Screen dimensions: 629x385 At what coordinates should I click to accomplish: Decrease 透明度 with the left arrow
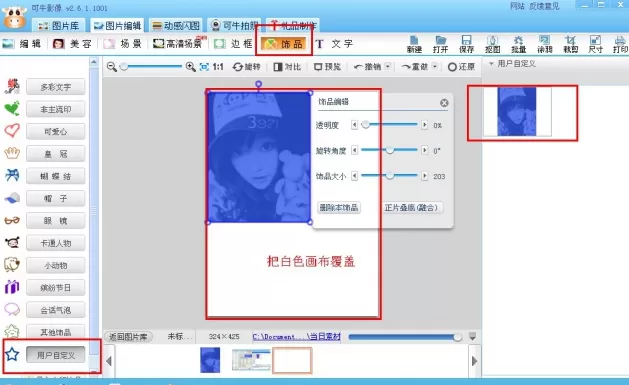[x=354, y=125]
